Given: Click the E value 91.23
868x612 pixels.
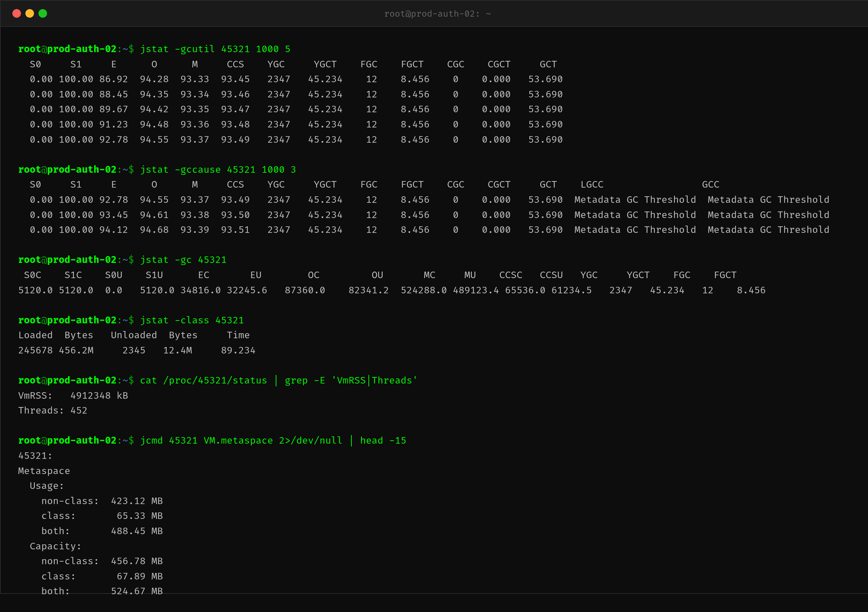Looking at the screenshot, I should 113,125.
